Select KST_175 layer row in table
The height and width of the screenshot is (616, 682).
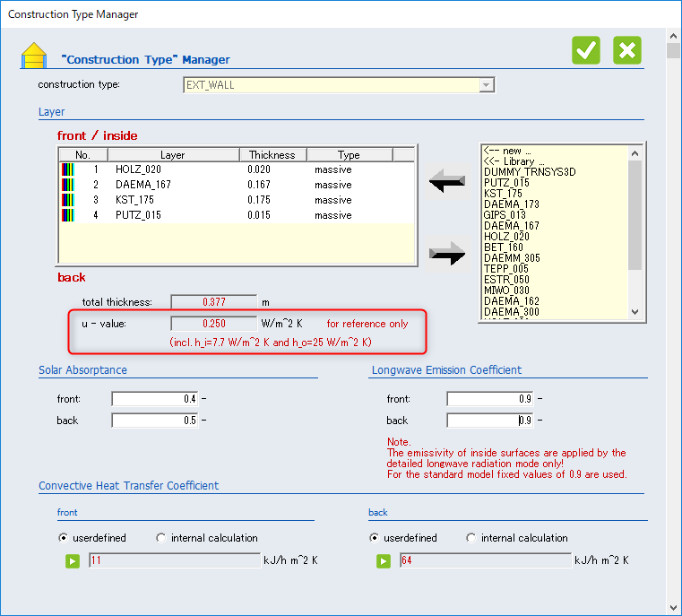237,200
